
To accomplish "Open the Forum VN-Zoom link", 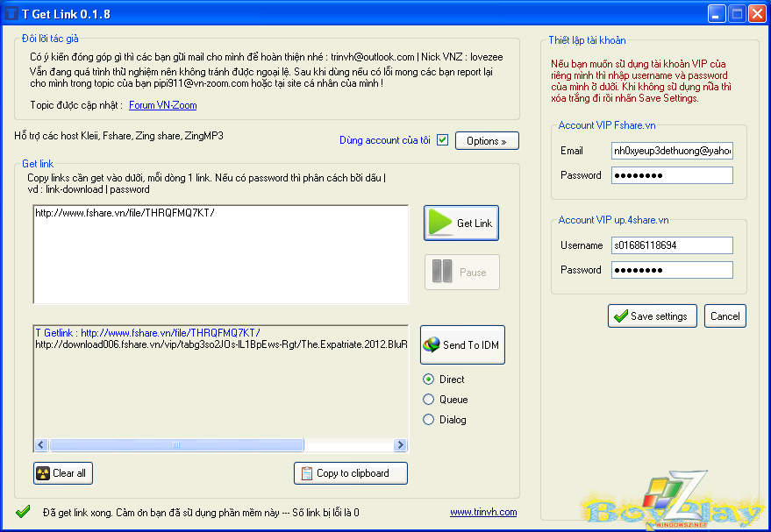I will tap(163, 105).
